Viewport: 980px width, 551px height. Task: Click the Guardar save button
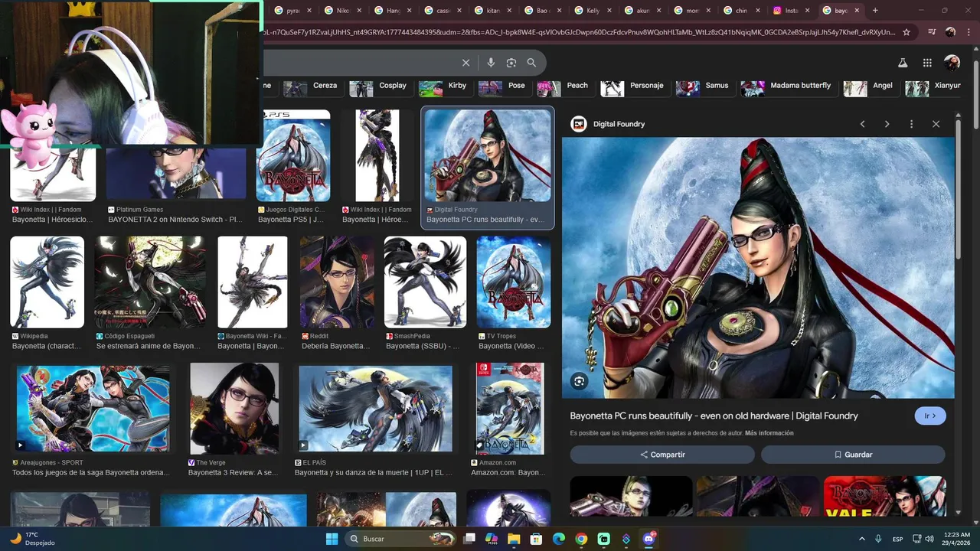[853, 455]
